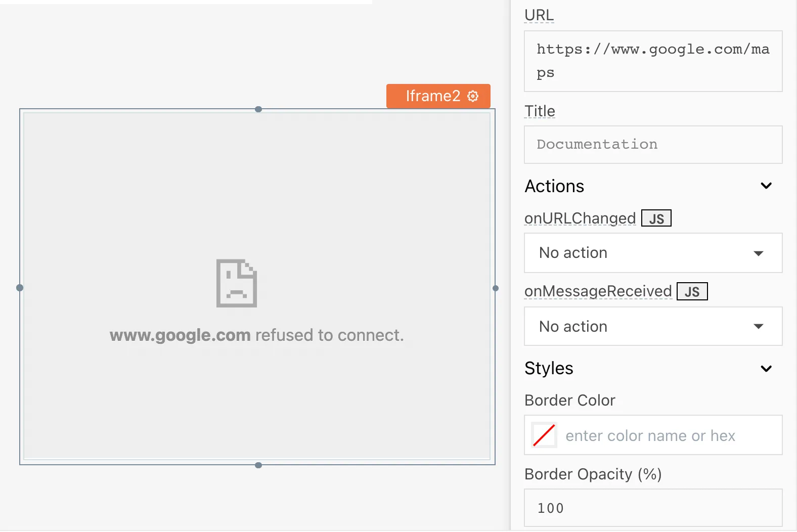
Task: Open the onURLChanged action dropdown
Action: pos(653,253)
